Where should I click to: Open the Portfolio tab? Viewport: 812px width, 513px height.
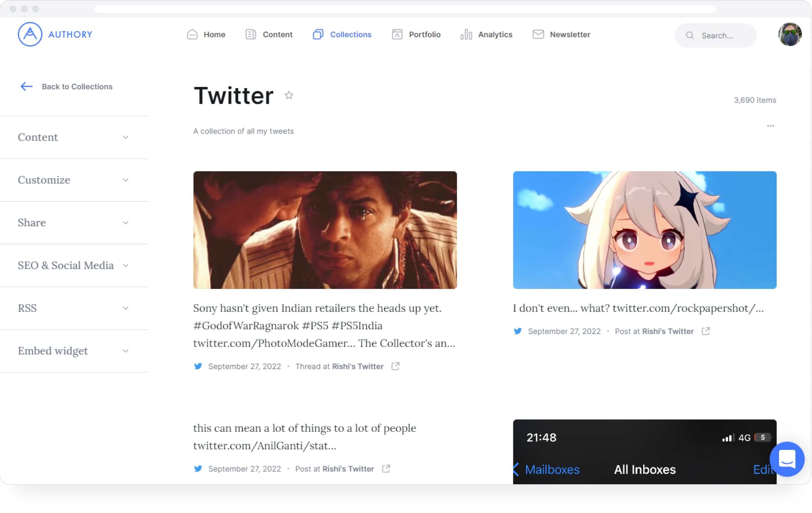coord(416,34)
